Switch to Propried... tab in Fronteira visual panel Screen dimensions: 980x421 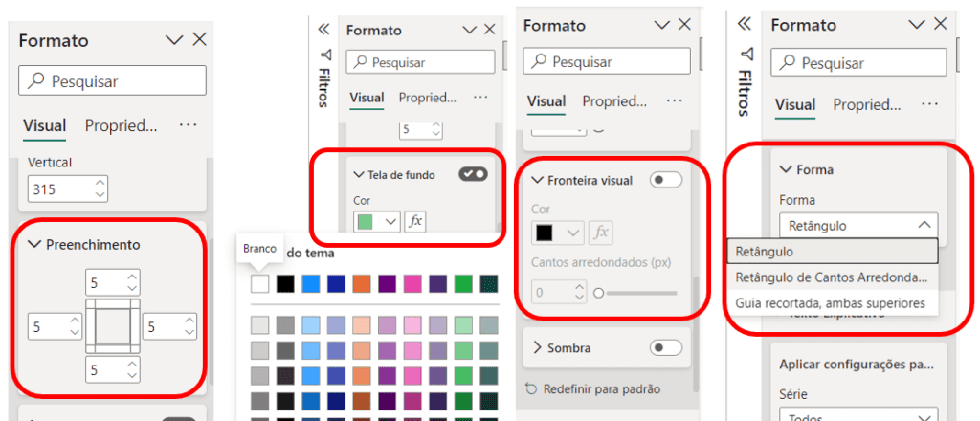point(614,101)
